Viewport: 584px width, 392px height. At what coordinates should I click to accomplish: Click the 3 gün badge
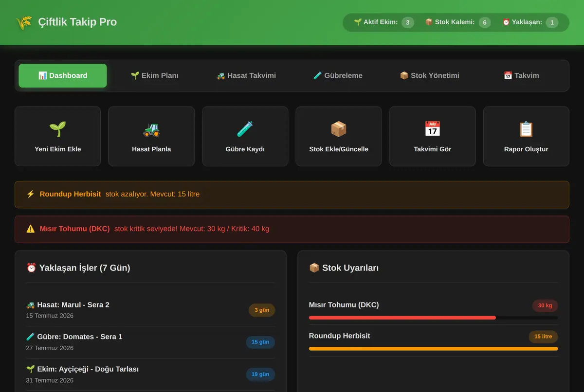pos(262,310)
